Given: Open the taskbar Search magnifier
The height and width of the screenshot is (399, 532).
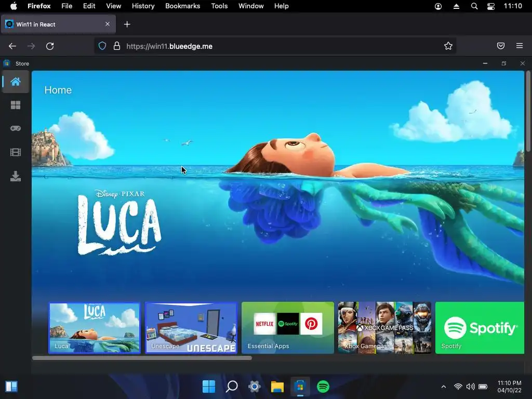Looking at the screenshot, I should click(x=232, y=387).
